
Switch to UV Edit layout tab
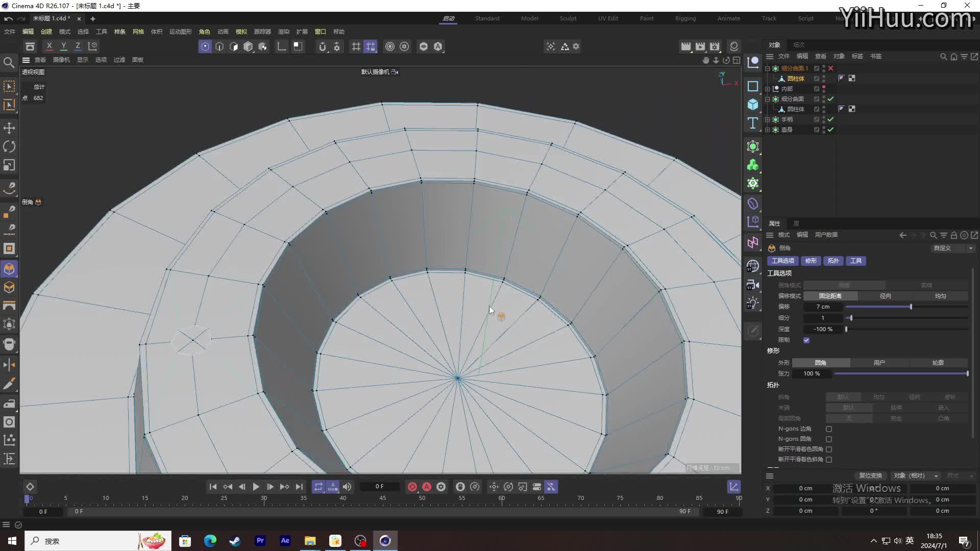coord(608,18)
